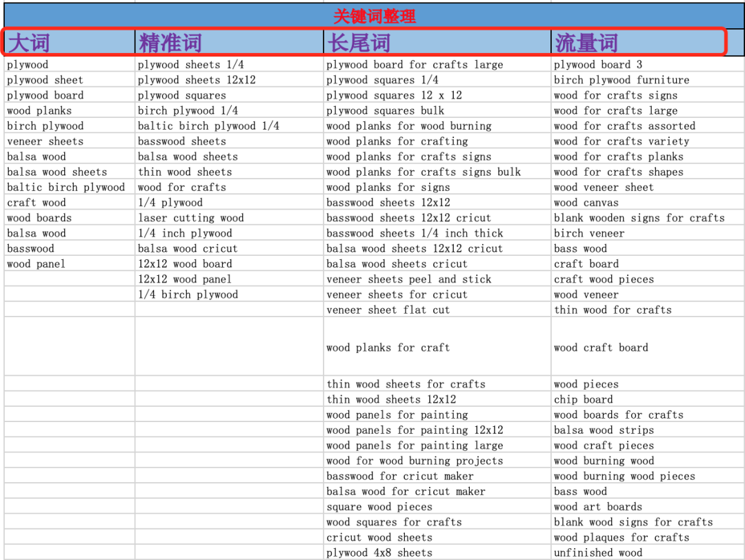Select cell 'wood planks' in first column
Viewport: 745px width, 560px height.
click(x=70, y=110)
